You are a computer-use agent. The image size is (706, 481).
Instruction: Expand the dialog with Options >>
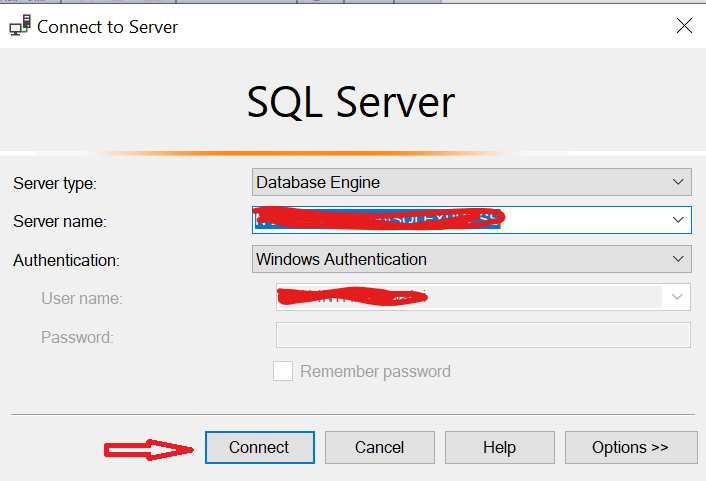630,447
